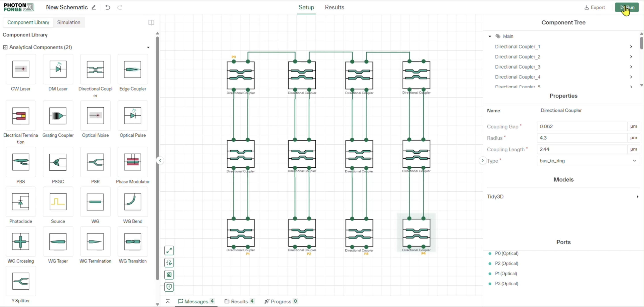Collapse the Analytical Components section
This screenshot has height=307, width=644.
(x=148, y=47)
